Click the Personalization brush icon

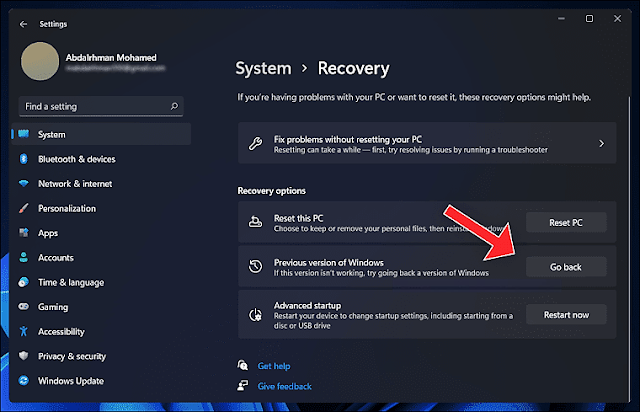point(24,208)
